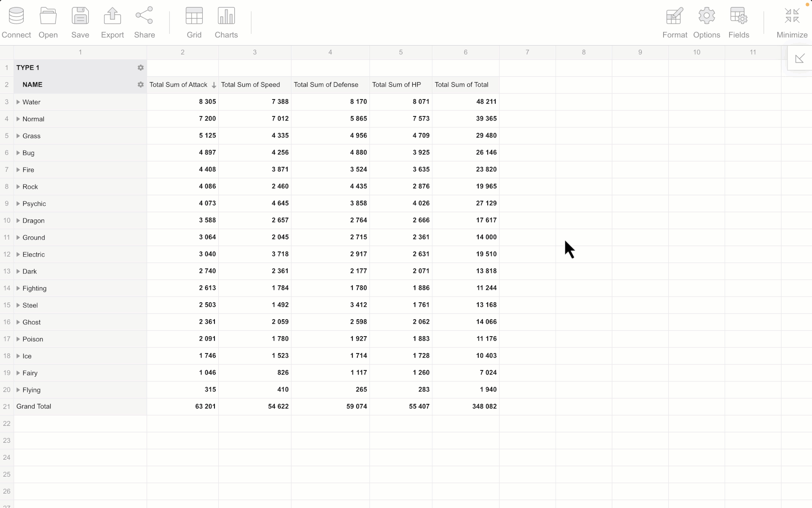Select grand total cell 348 082
This screenshot has height=508, width=812.
466,406
